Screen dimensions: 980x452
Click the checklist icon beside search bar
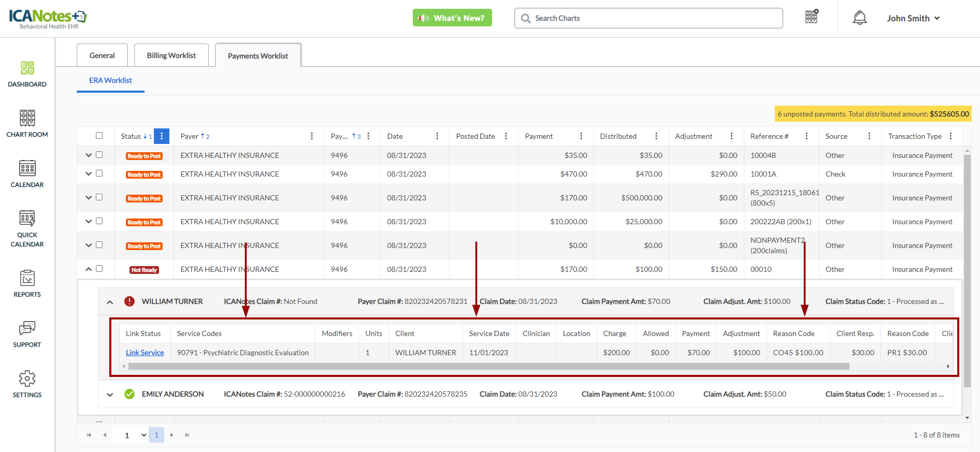pyautogui.click(x=811, y=17)
